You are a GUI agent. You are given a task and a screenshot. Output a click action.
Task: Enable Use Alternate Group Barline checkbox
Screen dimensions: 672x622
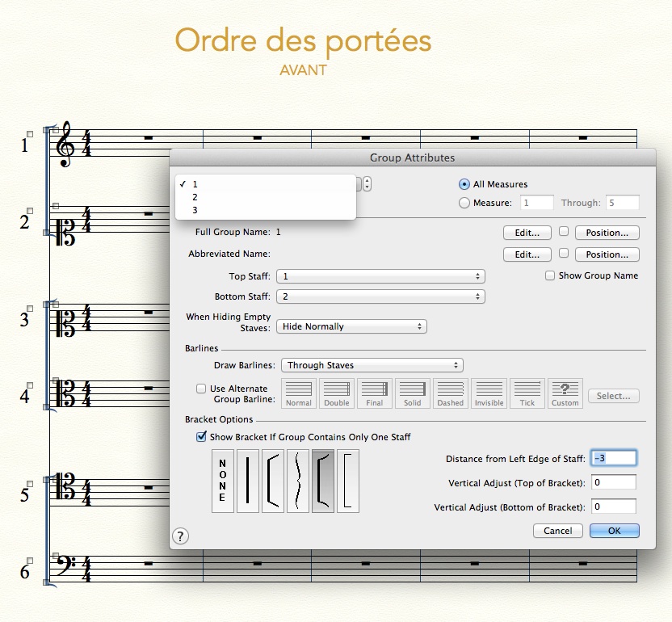coord(201,389)
